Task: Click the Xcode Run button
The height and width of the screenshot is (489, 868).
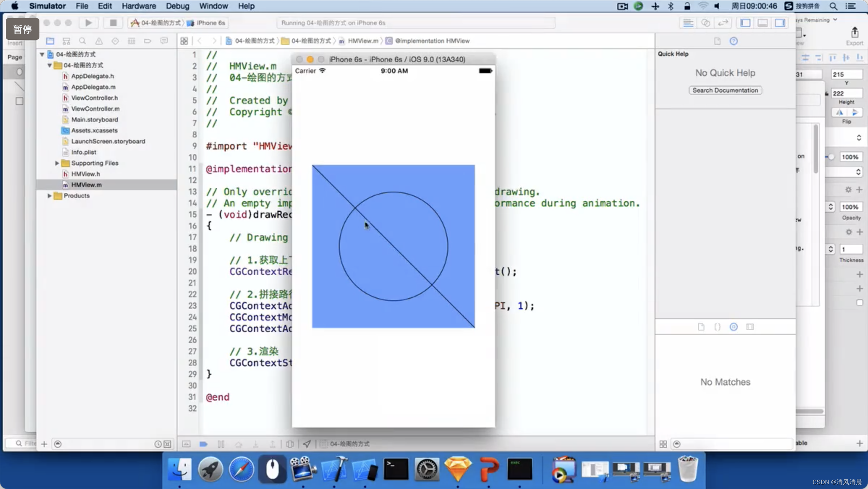Action: (88, 23)
